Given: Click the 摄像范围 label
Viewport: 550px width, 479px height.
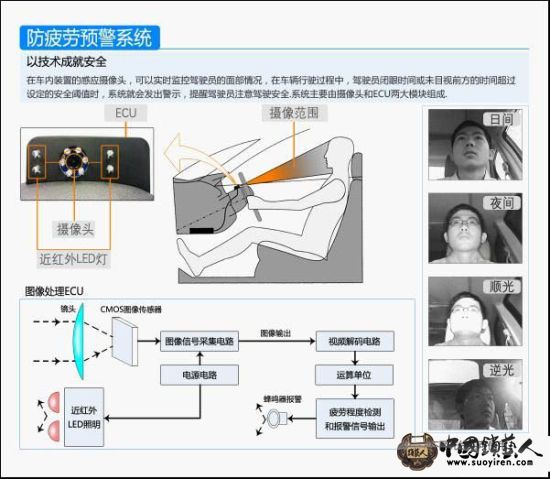Looking at the screenshot, I should tap(294, 113).
